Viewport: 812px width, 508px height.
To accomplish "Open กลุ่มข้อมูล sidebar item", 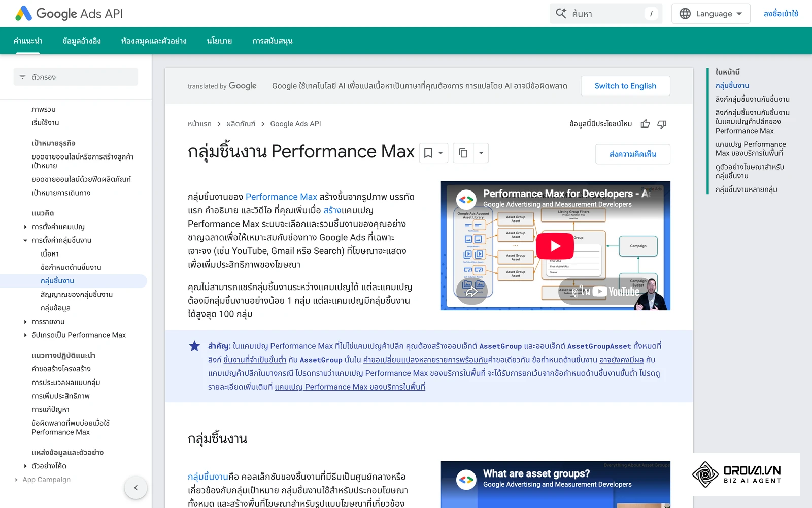I will click(55, 308).
